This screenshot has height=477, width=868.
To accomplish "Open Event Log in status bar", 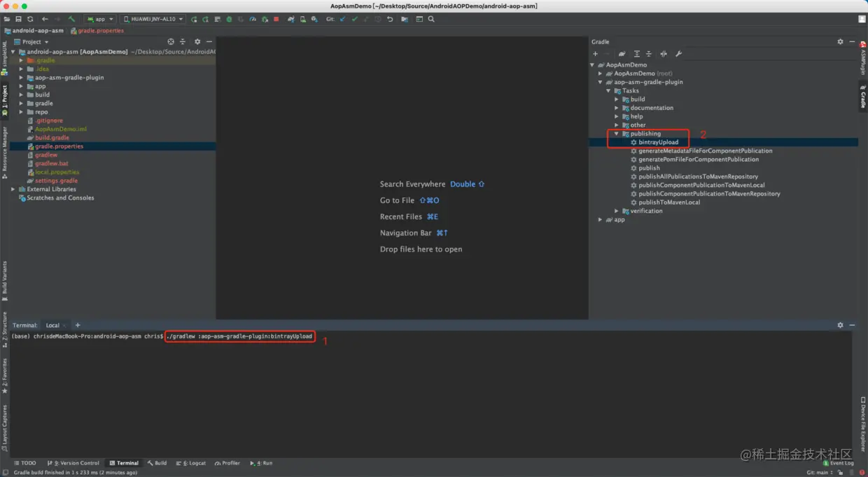I will [839, 463].
